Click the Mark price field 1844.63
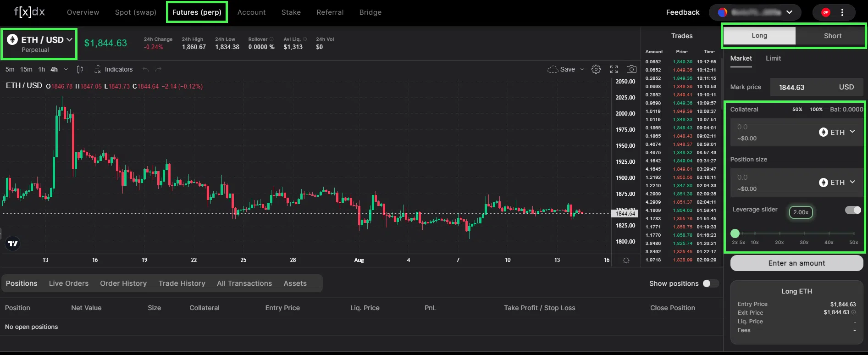Image resolution: width=868 pixels, height=355 pixels. click(816, 87)
